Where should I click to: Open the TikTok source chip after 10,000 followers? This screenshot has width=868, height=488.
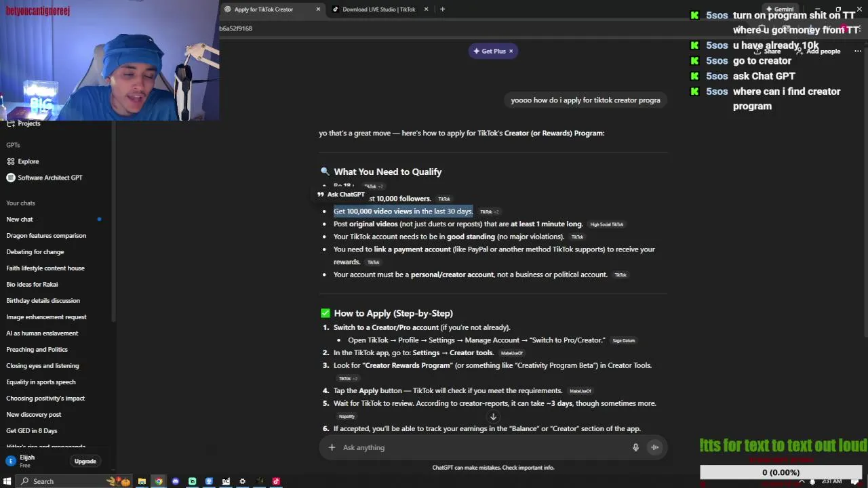[x=444, y=199]
